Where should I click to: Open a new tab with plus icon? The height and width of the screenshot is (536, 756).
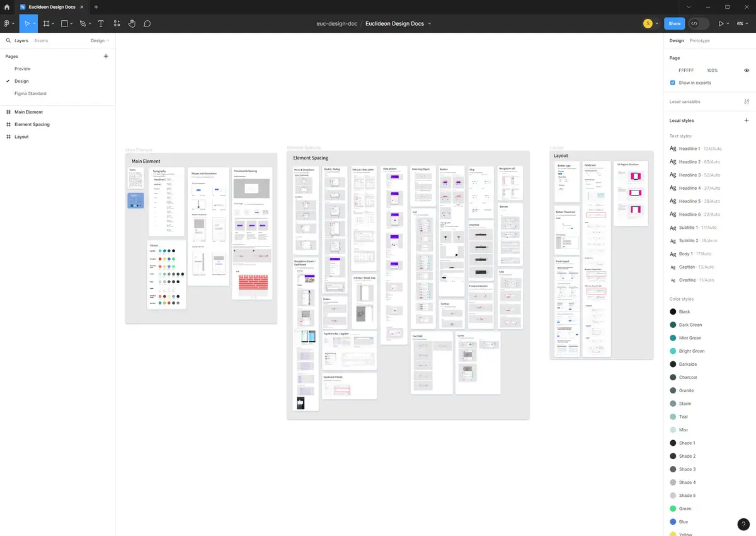tap(96, 7)
